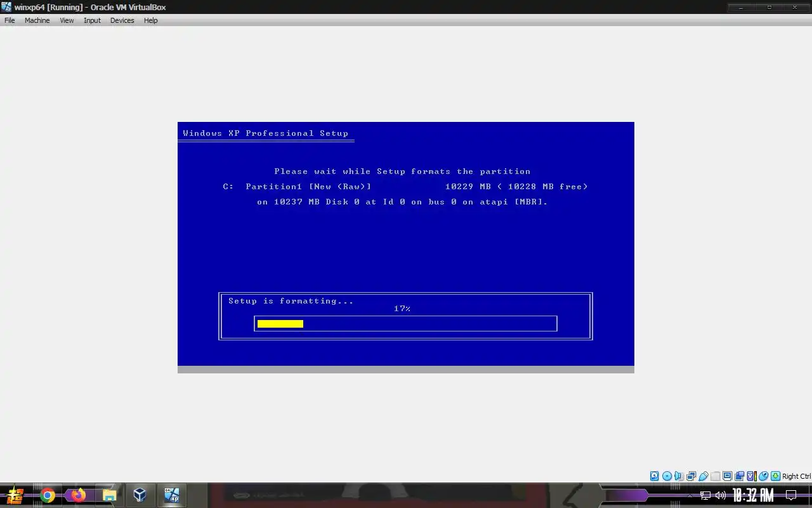The width and height of the screenshot is (812, 508).
Task: Maximize the VirtualBox VM window
Action: point(769,7)
